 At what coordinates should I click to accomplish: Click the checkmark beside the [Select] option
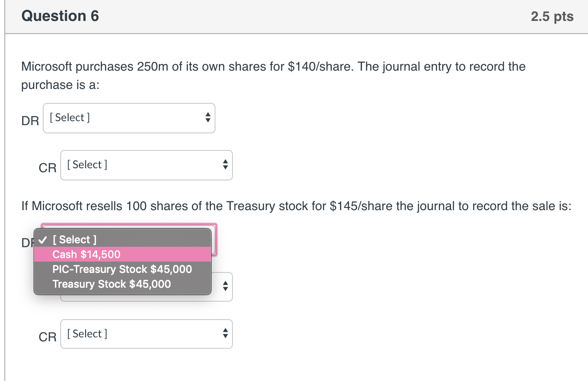(x=42, y=239)
